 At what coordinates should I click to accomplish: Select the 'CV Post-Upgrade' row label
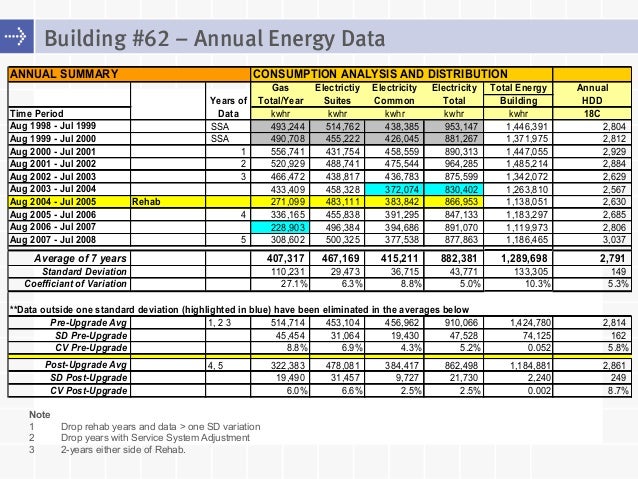89,391
